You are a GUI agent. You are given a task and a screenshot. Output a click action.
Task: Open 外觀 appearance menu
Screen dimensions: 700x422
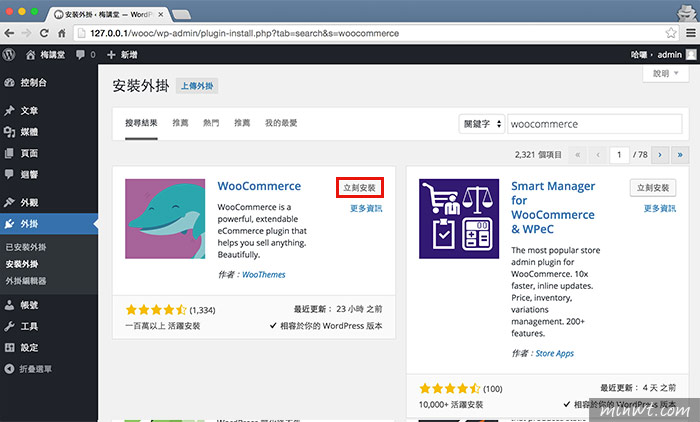click(49, 202)
